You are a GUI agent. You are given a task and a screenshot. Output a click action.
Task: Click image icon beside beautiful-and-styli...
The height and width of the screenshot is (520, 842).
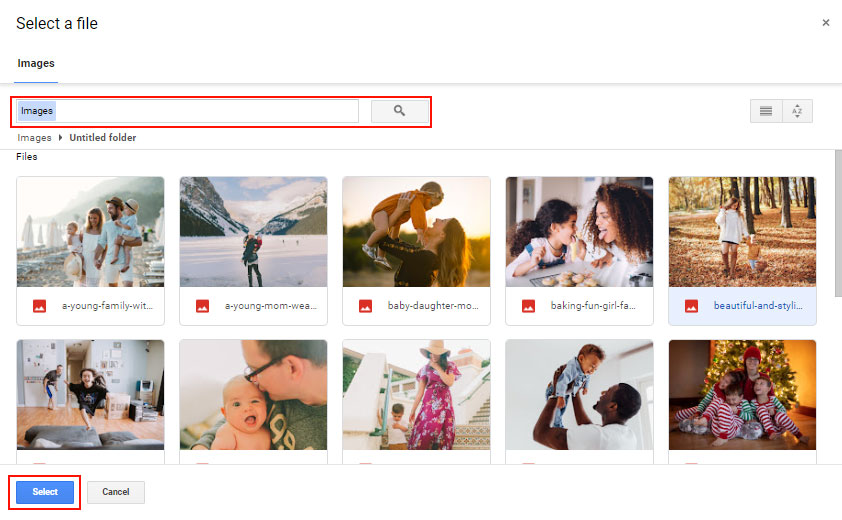point(691,306)
